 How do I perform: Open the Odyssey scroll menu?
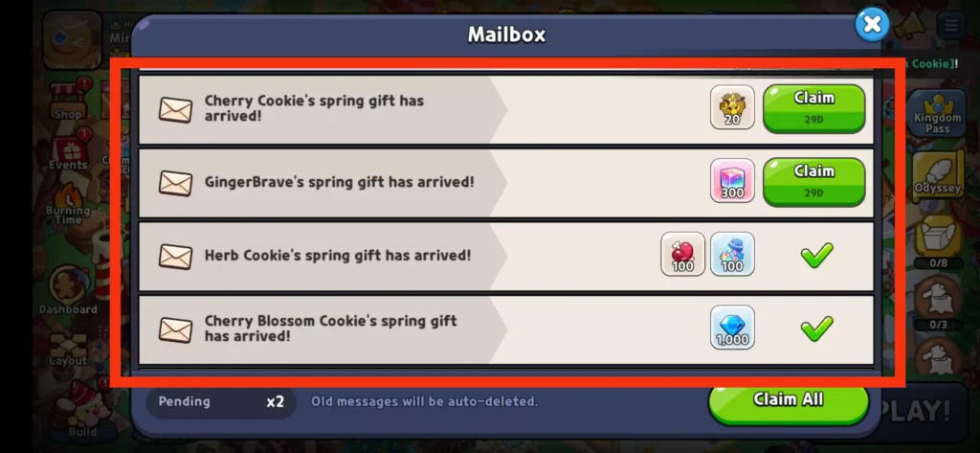[x=937, y=173]
